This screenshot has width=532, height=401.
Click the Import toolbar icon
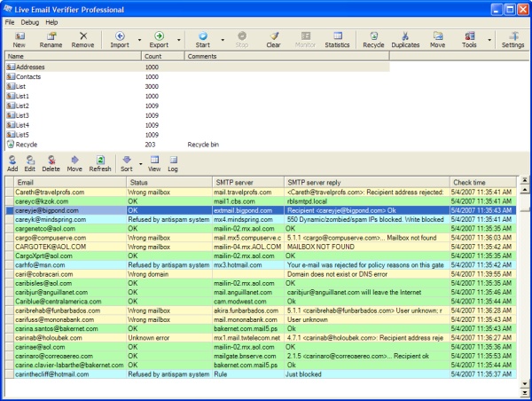[x=120, y=40]
